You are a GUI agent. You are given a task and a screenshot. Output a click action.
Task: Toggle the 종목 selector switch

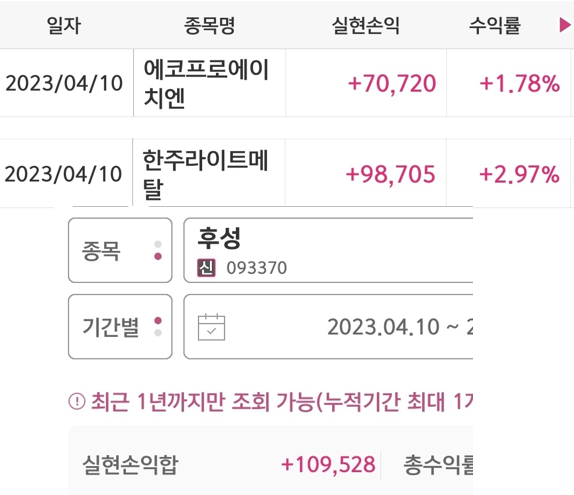point(120,250)
